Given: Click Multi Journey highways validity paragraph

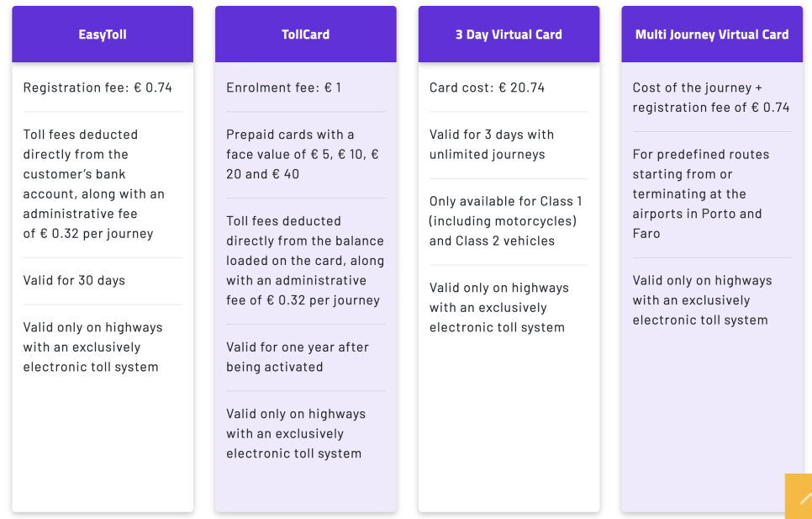Looking at the screenshot, I should click(x=702, y=300).
